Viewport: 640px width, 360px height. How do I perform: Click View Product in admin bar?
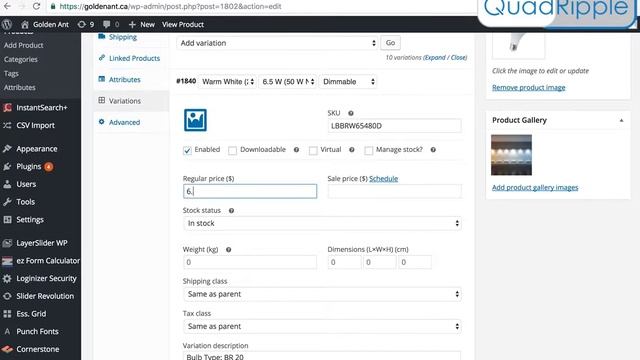point(183,24)
